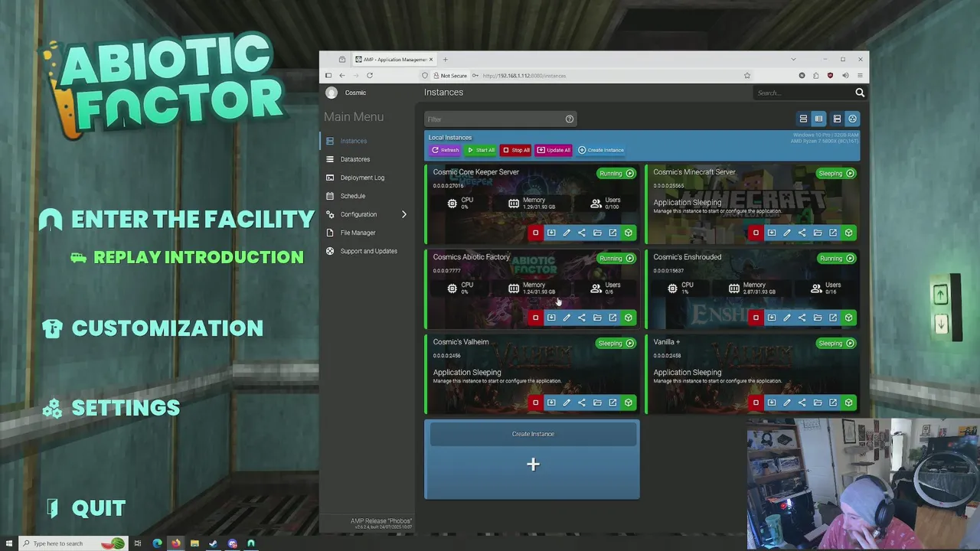The image size is (980, 551).
Task: Switch to the card view layout icon
Action: [x=818, y=119]
